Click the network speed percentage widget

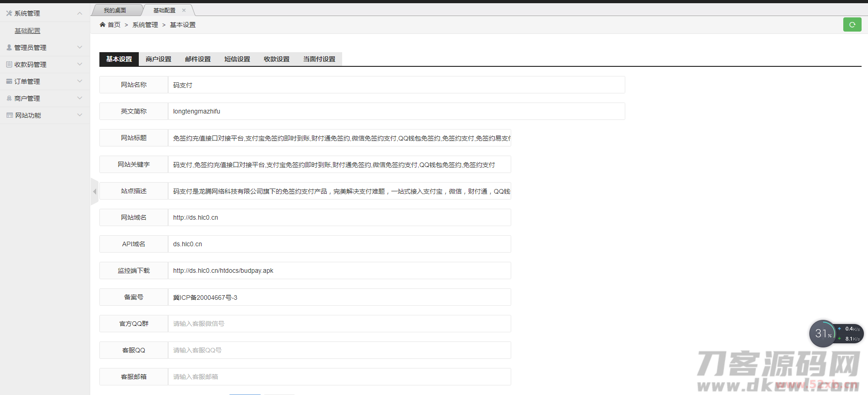click(823, 334)
